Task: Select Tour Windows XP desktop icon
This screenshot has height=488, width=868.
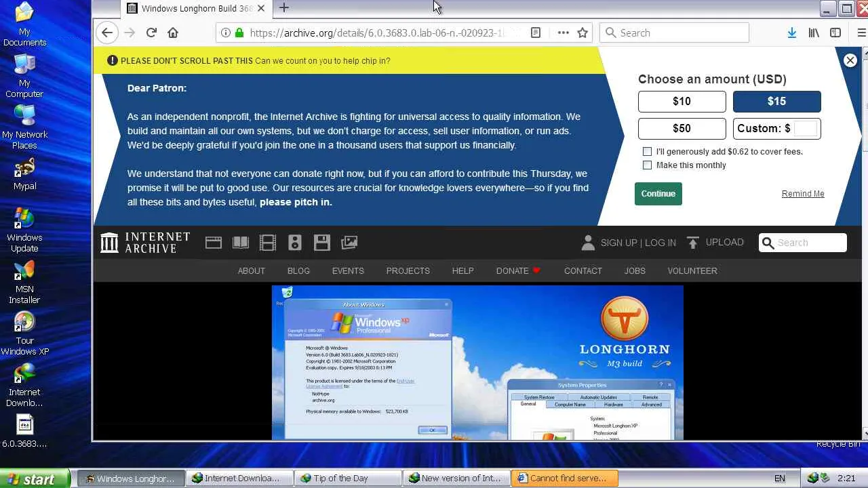Action: pos(24,333)
